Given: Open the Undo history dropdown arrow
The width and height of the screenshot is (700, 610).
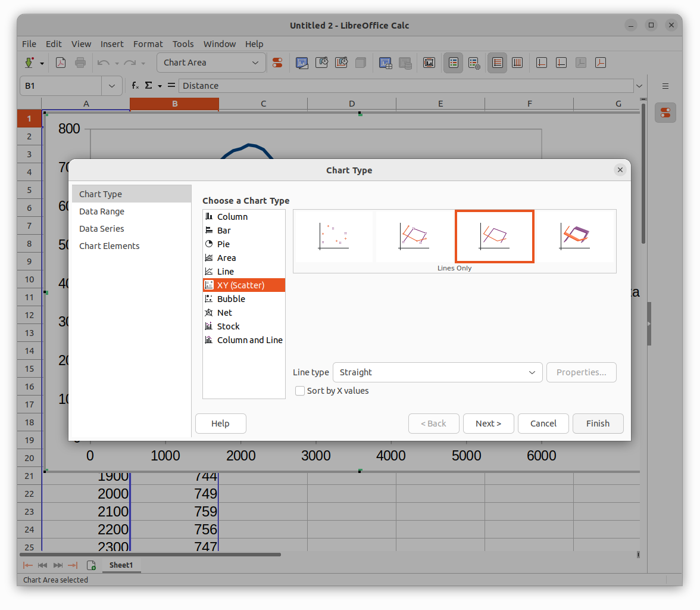Looking at the screenshot, I should point(117,64).
